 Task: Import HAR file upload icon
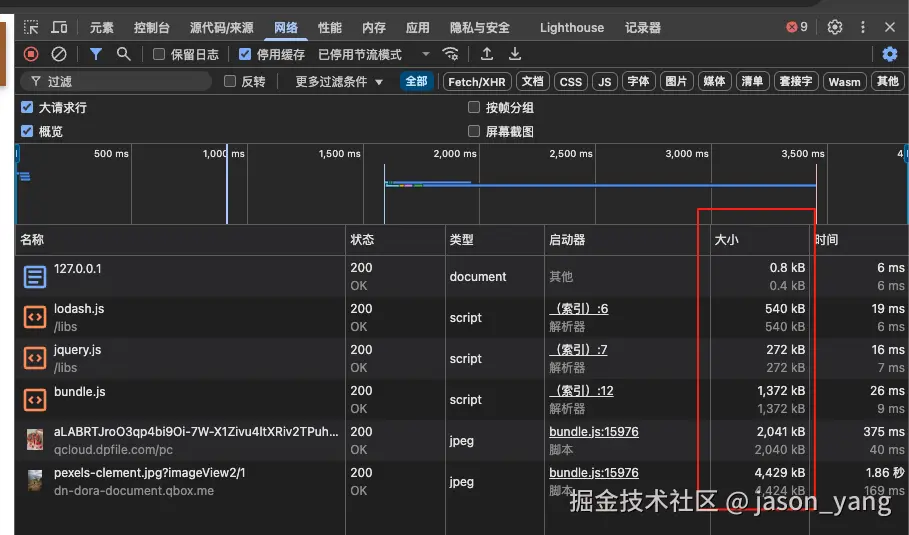487,54
